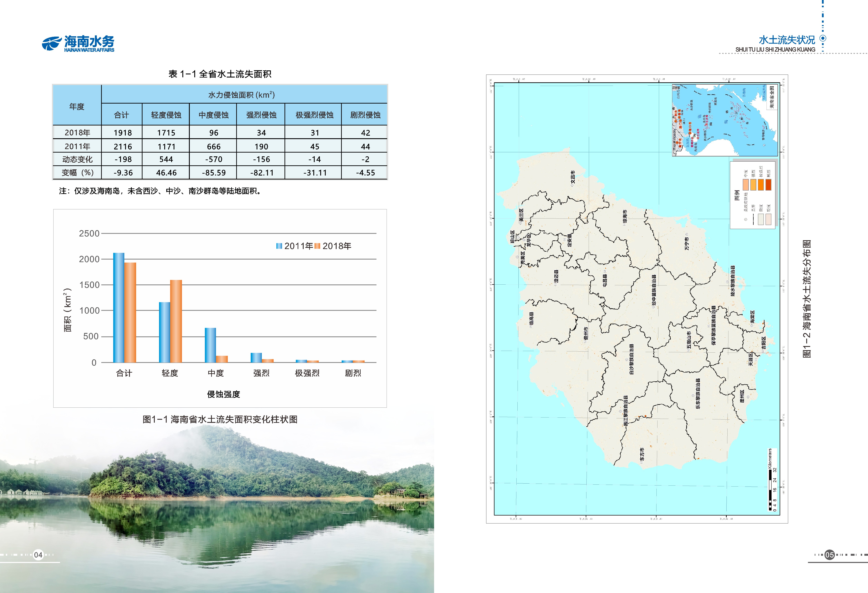This screenshot has height=593, width=868.
Task: Click the 极强烈侵蚀 column header in table
Action: [314, 115]
